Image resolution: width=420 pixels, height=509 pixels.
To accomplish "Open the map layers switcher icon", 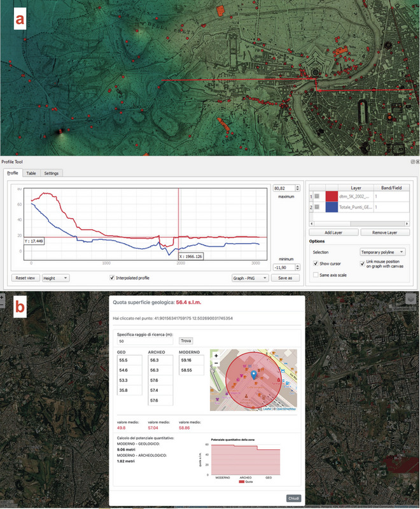I will click(x=411, y=298).
